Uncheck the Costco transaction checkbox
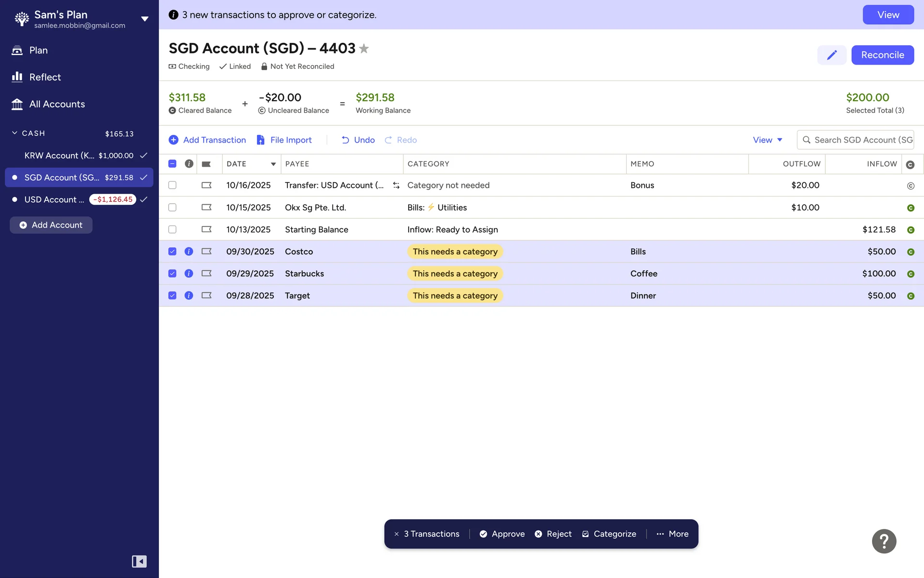Viewport: 924px width, 578px height. (x=172, y=251)
